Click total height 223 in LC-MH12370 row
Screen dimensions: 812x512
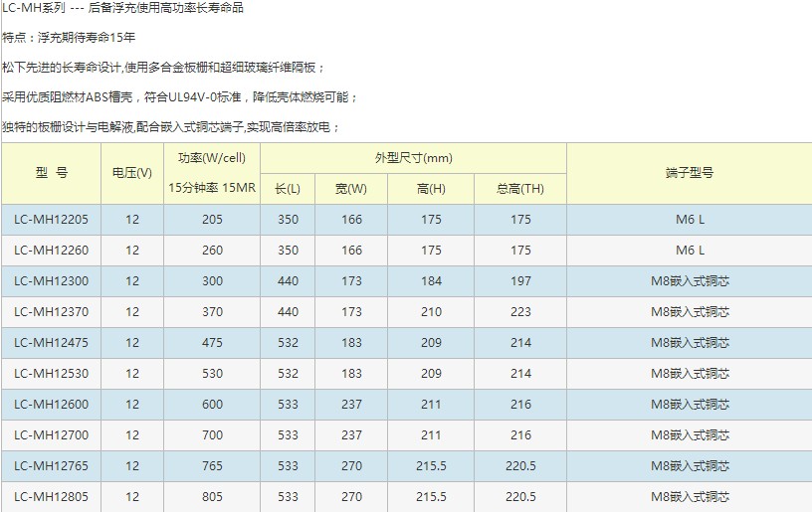(x=520, y=312)
